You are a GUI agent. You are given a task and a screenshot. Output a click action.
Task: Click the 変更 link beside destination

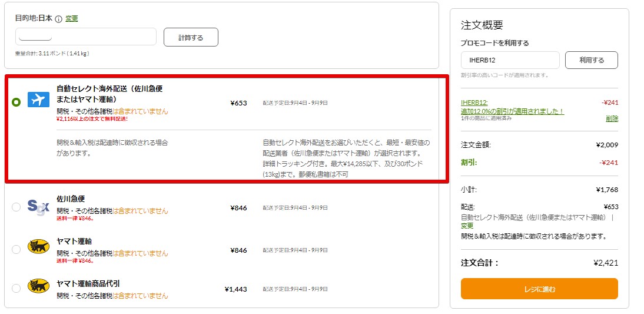click(x=72, y=18)
